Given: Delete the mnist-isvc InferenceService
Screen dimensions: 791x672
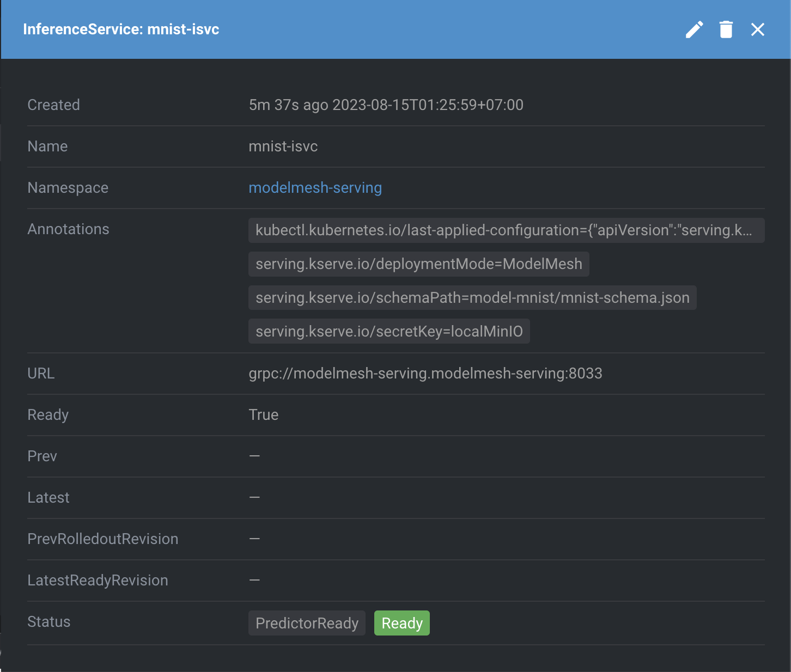Looking at the screenshot, I should click(x=726, y=29).
